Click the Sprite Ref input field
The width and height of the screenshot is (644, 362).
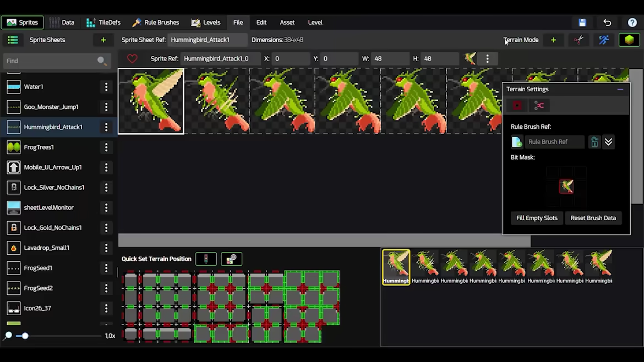[220, 59]
